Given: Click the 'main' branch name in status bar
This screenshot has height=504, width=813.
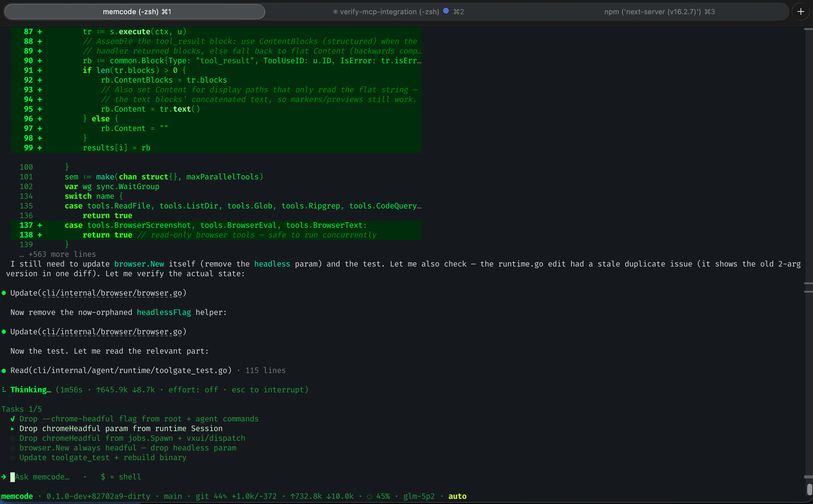Looking at the screenshot, I should 173,496.
